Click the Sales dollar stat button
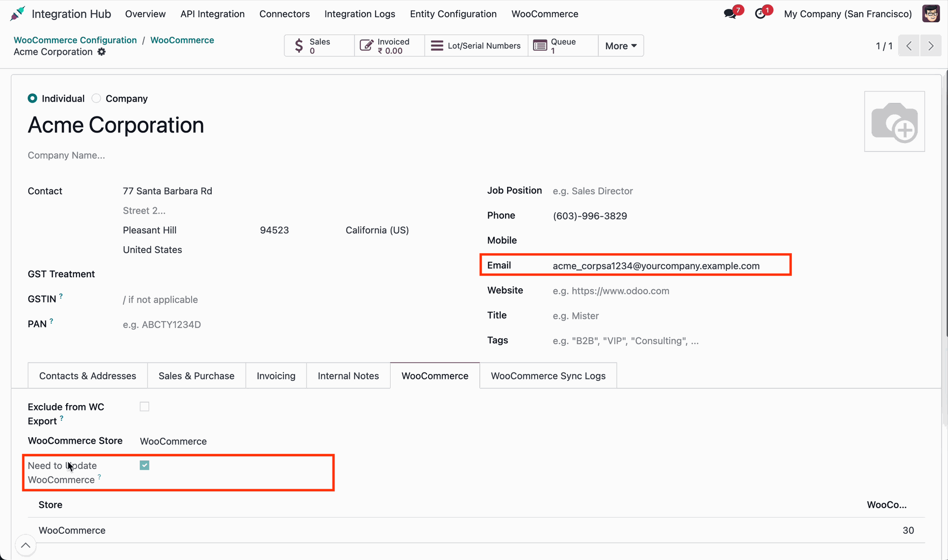The width and height of the screenshot is (948, 560). [x=319, y=46]
